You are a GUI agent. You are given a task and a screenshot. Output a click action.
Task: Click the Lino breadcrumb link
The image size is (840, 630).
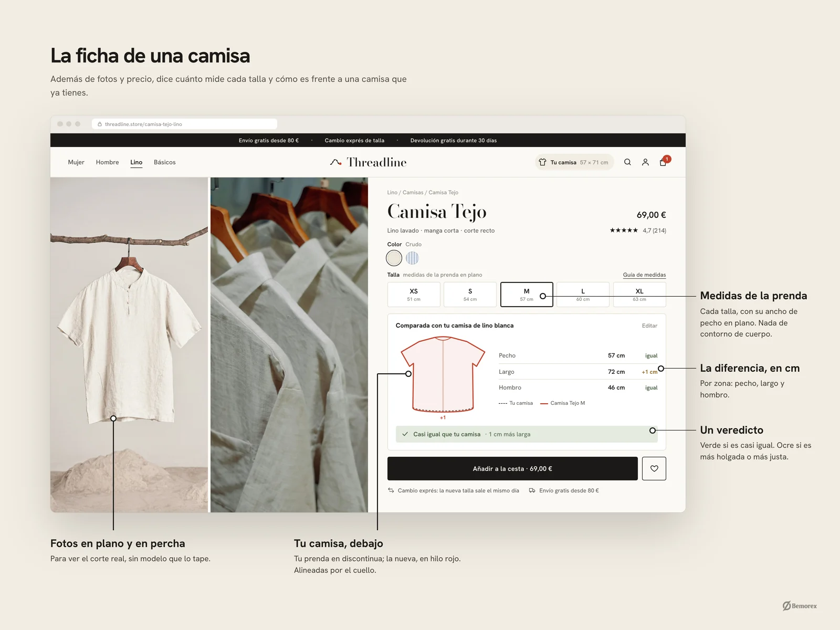pos(392,193)
